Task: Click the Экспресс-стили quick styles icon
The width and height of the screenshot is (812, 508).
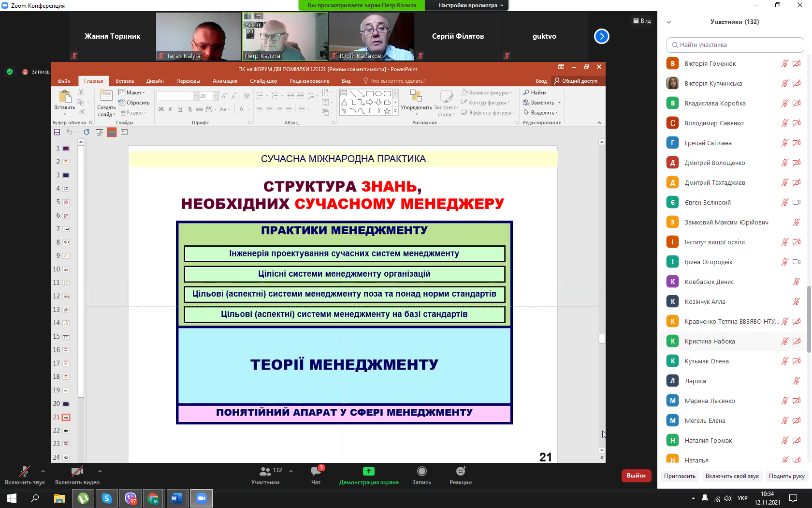Action: 446,96
